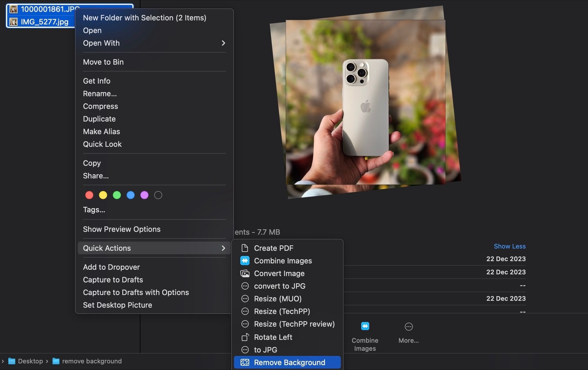Click the Desktop path bar chevron
This screenshot has width=588, height=370.
pyautogui.click(x=47, y=361)
